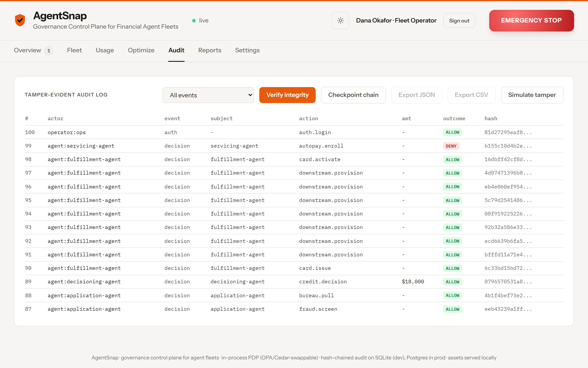
Task: Select the Audit tab
Action: [176, 50]
